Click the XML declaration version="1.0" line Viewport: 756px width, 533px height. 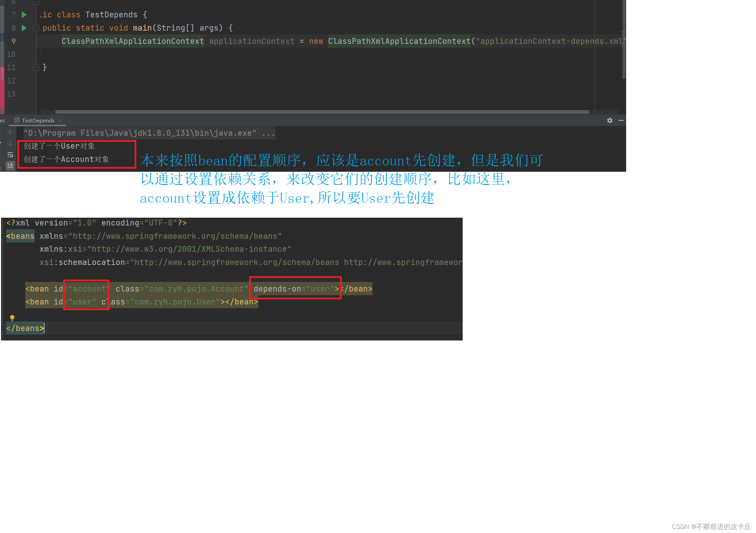[x=97, y=223]
